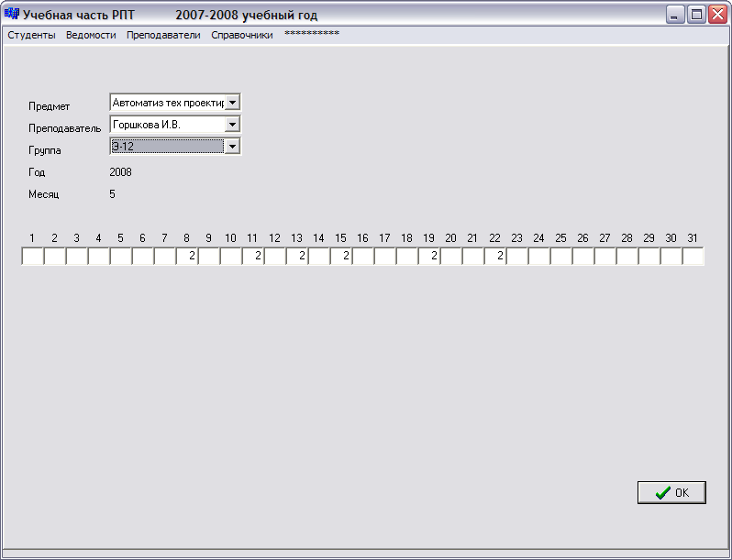Click the asterisks menu item

coord(311,34)
